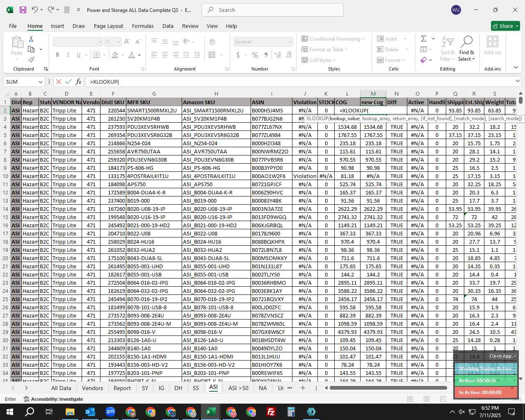The height and width of the screenshot is (420, 525).
Task: Expand the Number Format General dropdown
Action: pyautogui.click(x=290, y=42)
